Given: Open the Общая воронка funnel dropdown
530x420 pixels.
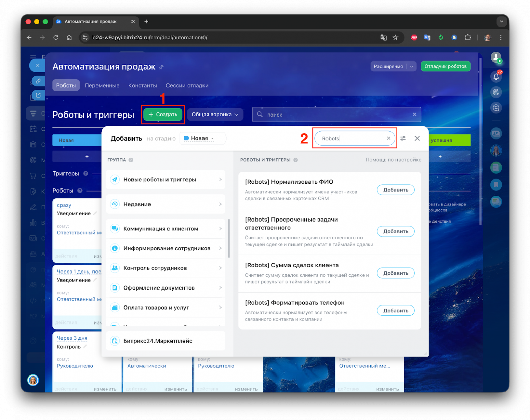Looking at the screenshot, I should 215,115.
